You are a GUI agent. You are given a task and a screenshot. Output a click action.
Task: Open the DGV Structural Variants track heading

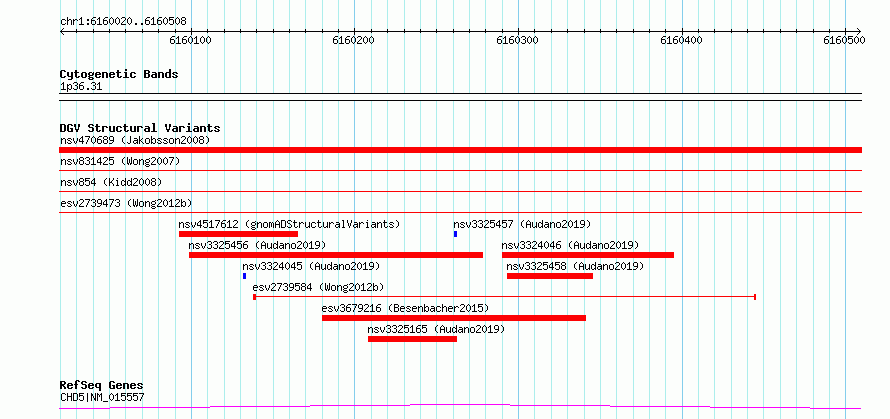pyautogui.click(x=140, y=128)
